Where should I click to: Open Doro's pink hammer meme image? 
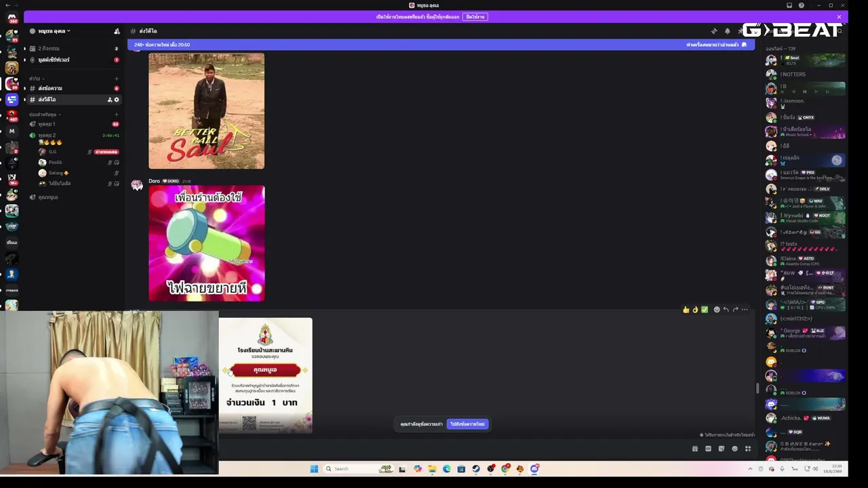click(x=207, y=243)
